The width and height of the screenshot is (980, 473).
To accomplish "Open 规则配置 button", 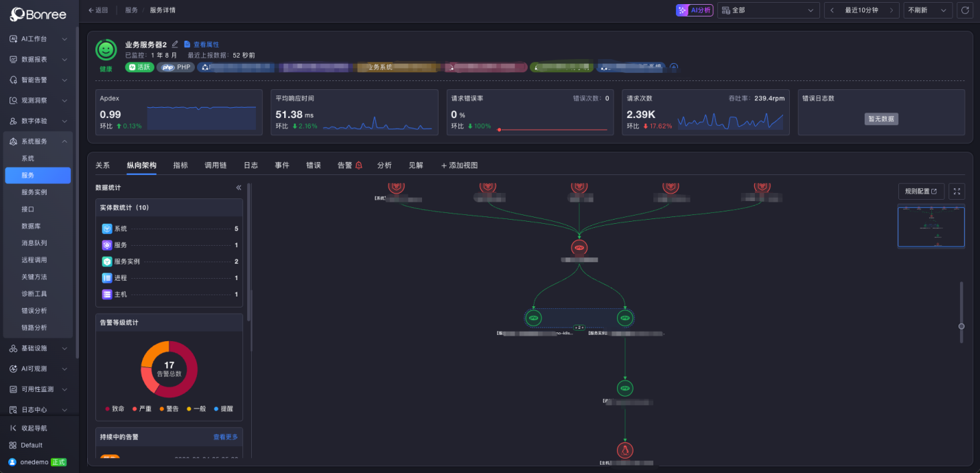I will point(921,191).
